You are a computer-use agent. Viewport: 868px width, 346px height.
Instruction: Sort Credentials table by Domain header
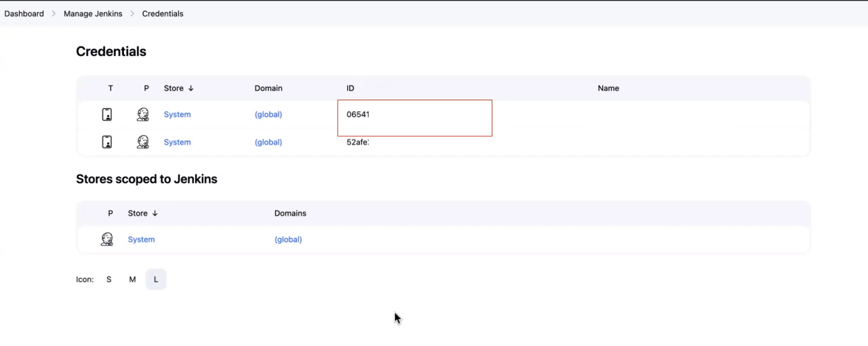tap(268, 88)
